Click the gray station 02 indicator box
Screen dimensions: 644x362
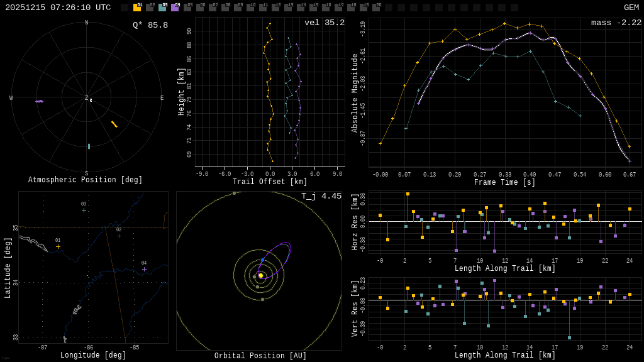[x=150, y=8]
